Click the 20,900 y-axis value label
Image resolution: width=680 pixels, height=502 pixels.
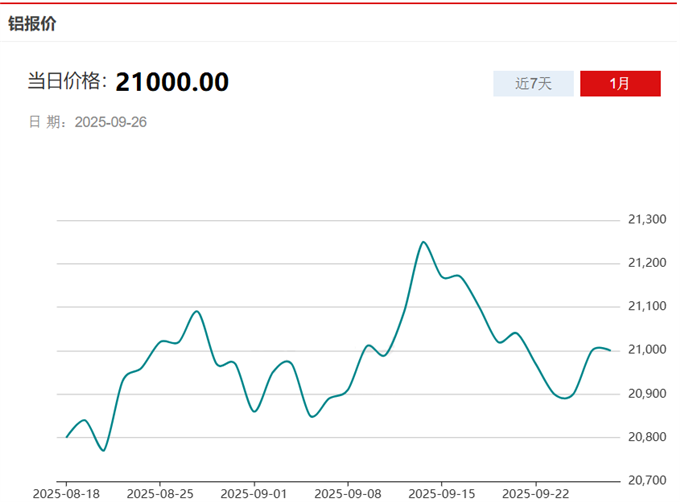(x=646, y=393)
